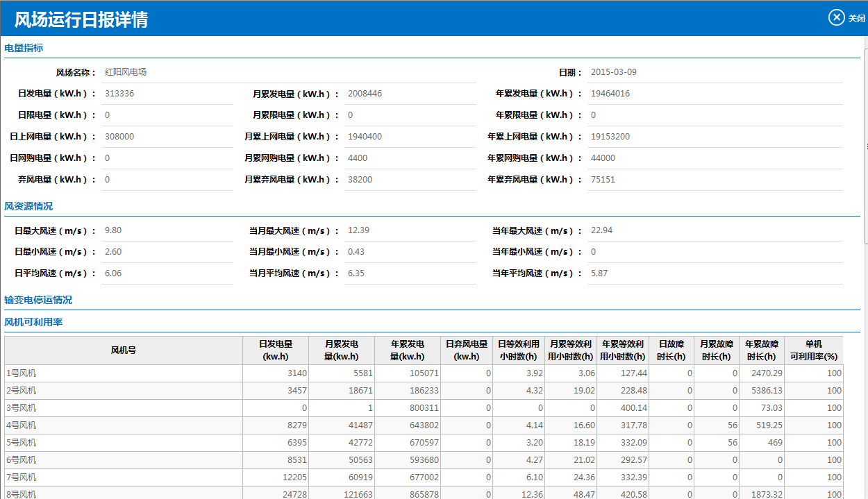Click the 当年平均风速 field showing 5.87
The image size is (868, 499).
714,273
